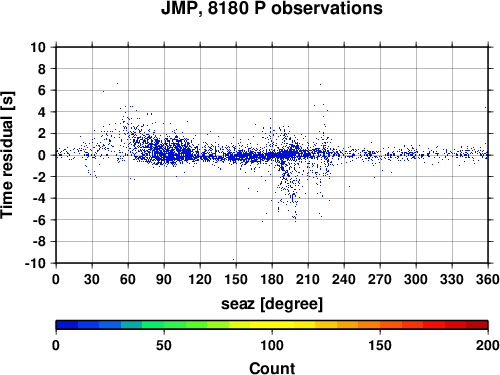Click the colorbar tick label 50
The height and width of the screenshot is (375, 500).
coord(164,345)
